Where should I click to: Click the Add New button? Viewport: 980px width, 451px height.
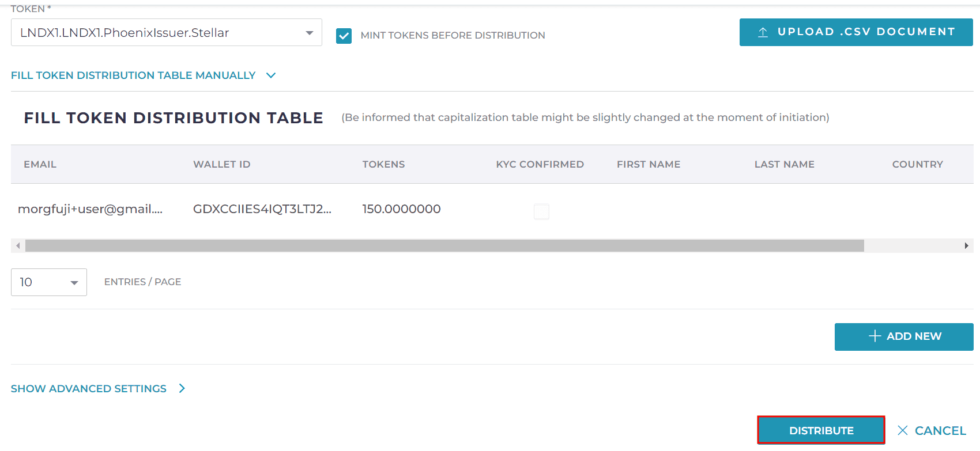tap(904, 336)
